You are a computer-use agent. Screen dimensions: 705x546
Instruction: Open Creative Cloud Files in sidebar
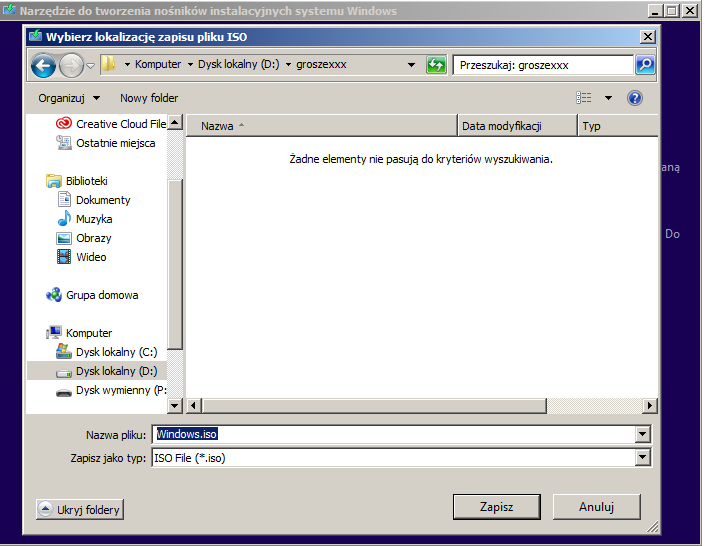111,124
